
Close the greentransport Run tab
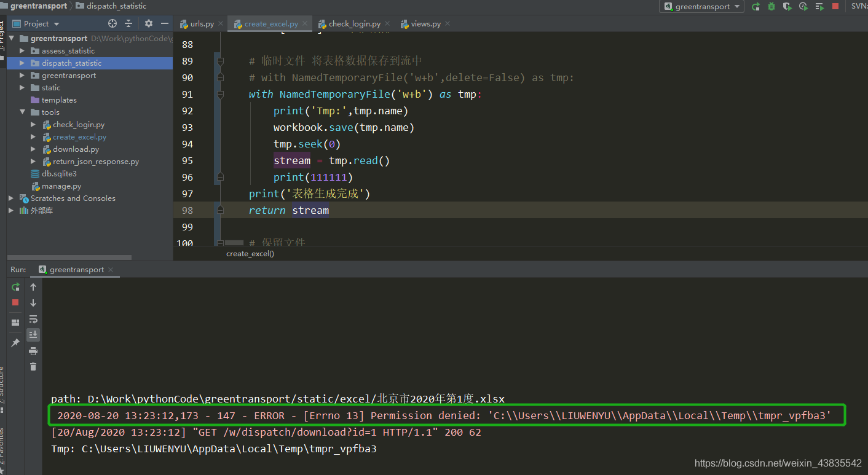click(x=111, y=270)
